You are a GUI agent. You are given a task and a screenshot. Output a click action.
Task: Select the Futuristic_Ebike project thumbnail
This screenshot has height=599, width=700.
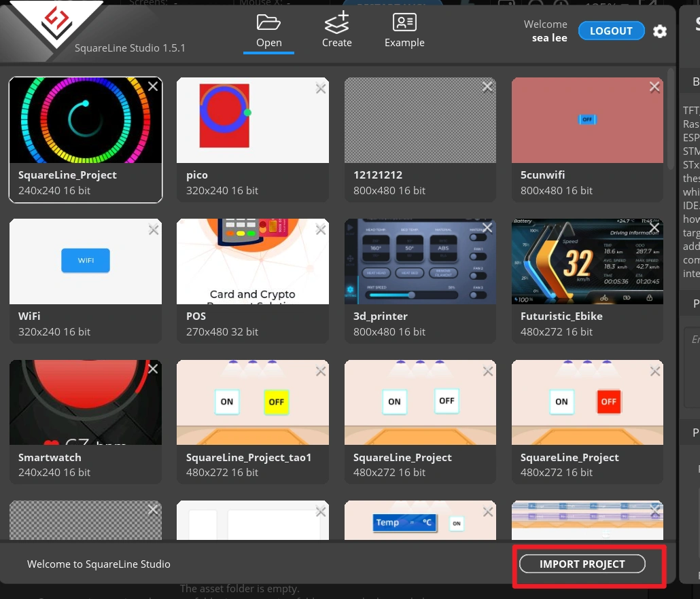point(587,261)
